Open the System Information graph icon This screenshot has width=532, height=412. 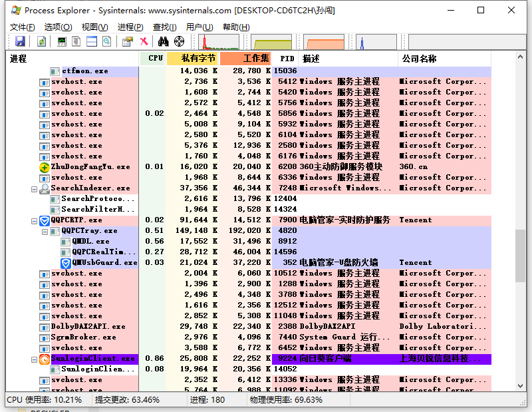tap(62, 41)
